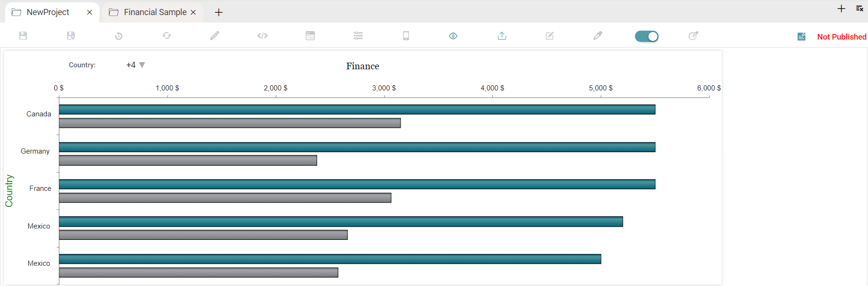Select the Financial Sample tab
Screen dimensions: 868x286
point(155,12)
